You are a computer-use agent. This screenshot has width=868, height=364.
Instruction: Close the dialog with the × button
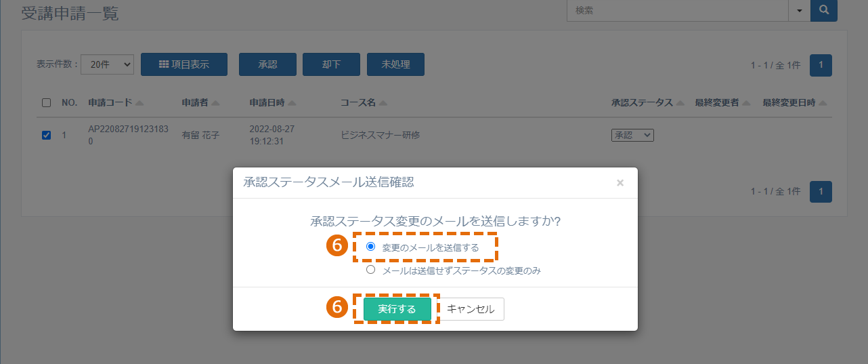620,183
